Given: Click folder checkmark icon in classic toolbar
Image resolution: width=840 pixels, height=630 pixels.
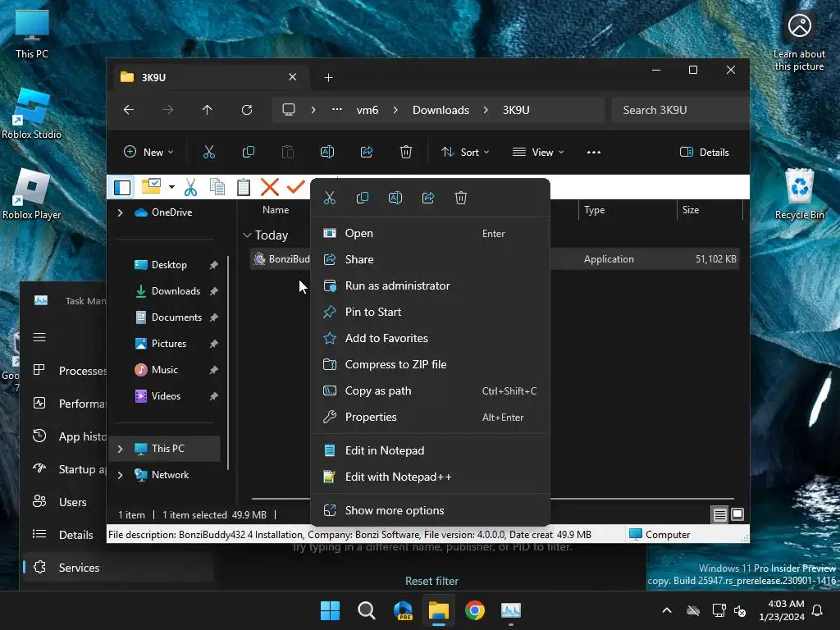Looking at the screenshot, I should [151, 186].
